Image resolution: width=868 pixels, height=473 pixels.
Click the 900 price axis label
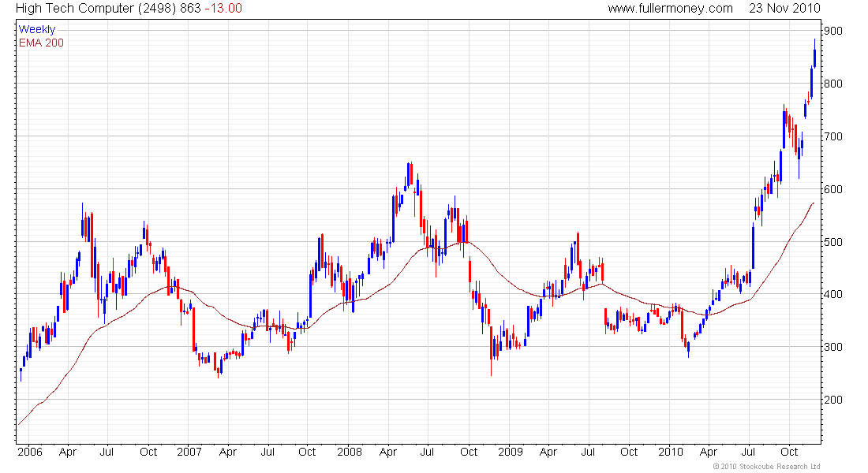[833, 31]
